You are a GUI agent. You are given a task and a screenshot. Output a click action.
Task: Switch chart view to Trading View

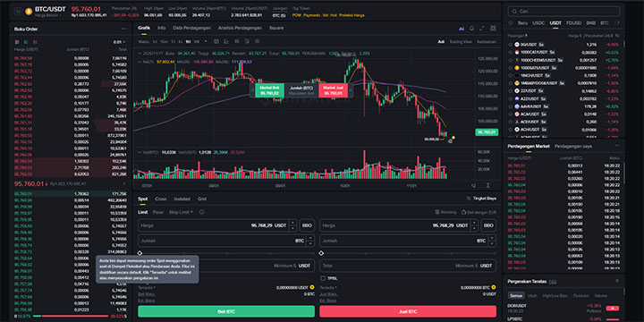click(x=461, y=42)
